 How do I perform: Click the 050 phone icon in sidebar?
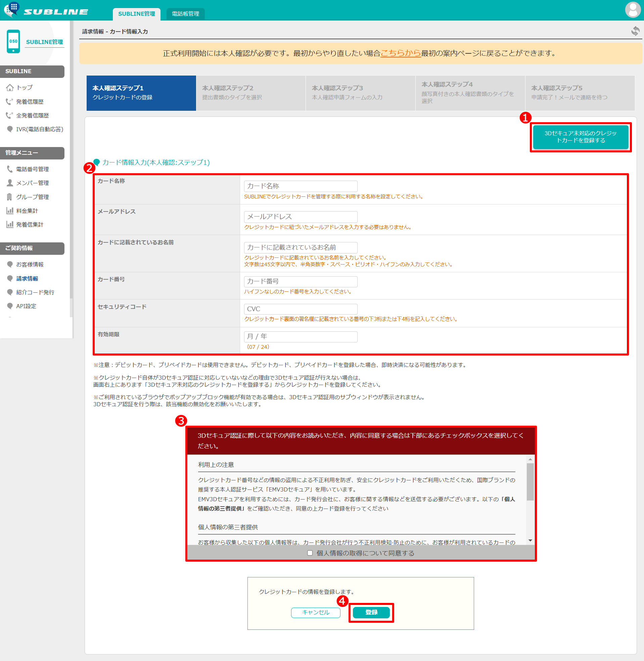click(x=13, y=42)
